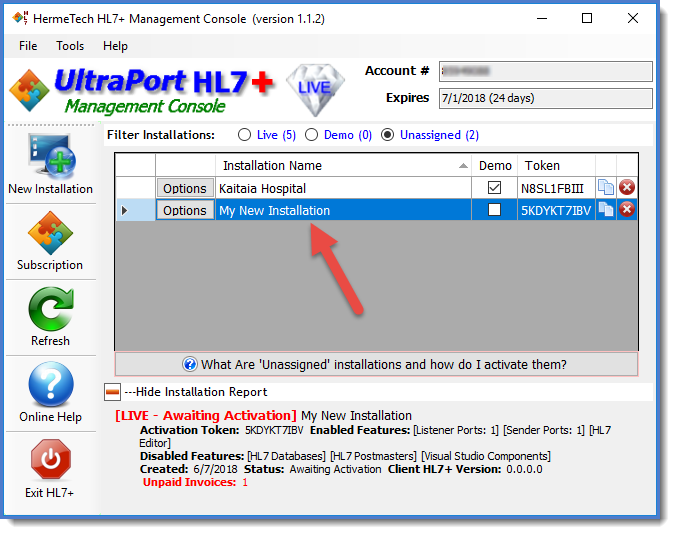
Task: Check Demo box for My New Installation
Action: [494, 210]
